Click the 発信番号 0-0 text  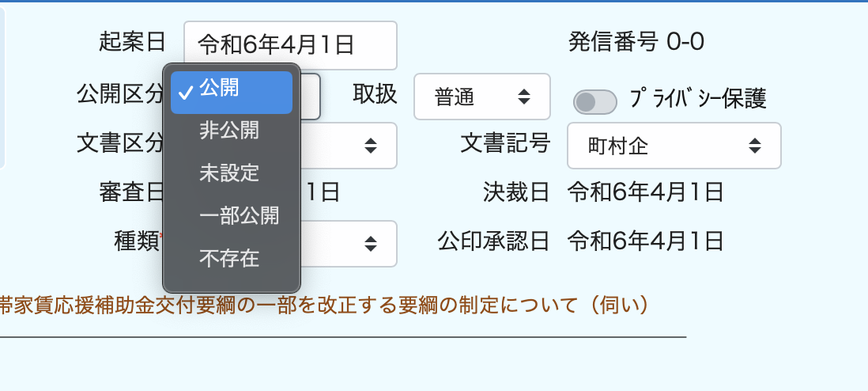pyautogui.click(x=636, y=41)
